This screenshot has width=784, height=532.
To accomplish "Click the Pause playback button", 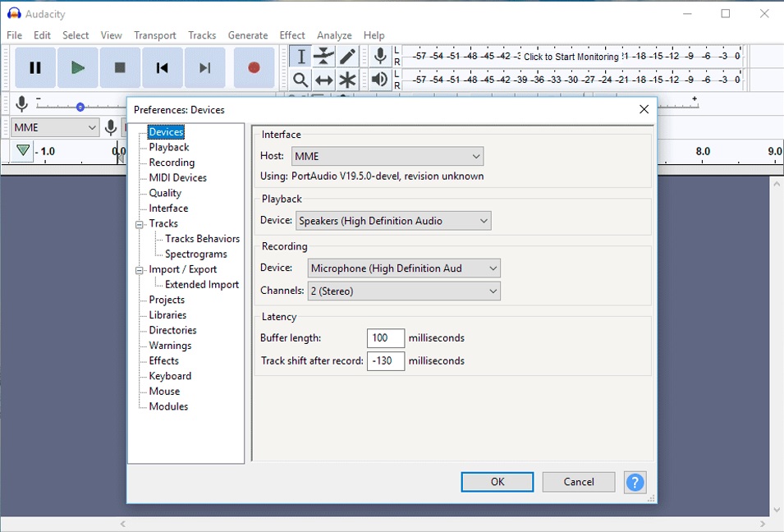I will click(x=35, y=68).
